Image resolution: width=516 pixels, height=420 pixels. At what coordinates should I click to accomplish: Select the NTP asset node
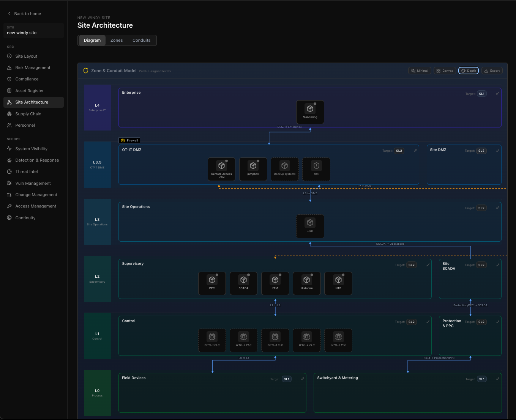click(x=338, y=283)
